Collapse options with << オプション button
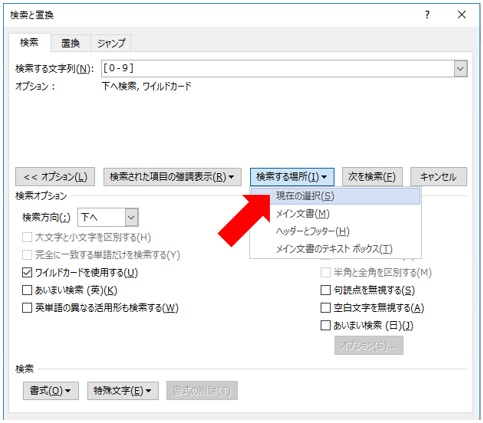 [55, 177]
